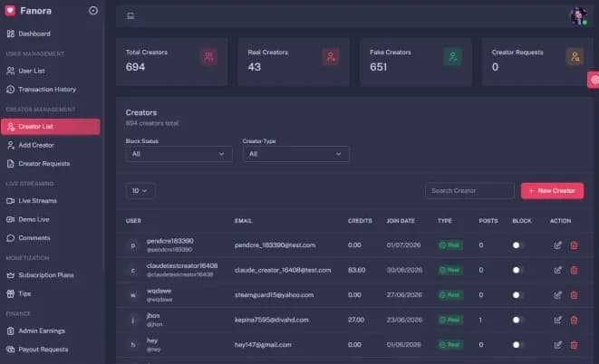This screenshot has height=364, width=599.
Task: Open User List in the sidebar
Action: 51,71
